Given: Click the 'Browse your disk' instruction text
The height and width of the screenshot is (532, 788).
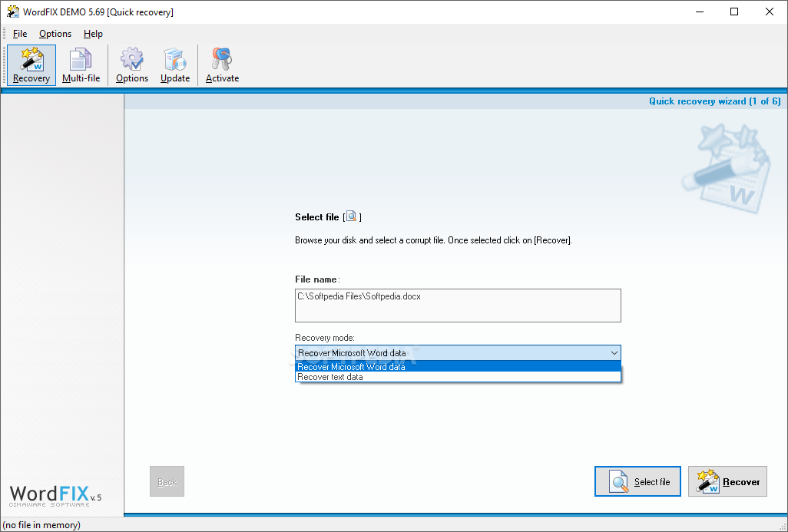Looking at the screenshot, I should 433,240.
